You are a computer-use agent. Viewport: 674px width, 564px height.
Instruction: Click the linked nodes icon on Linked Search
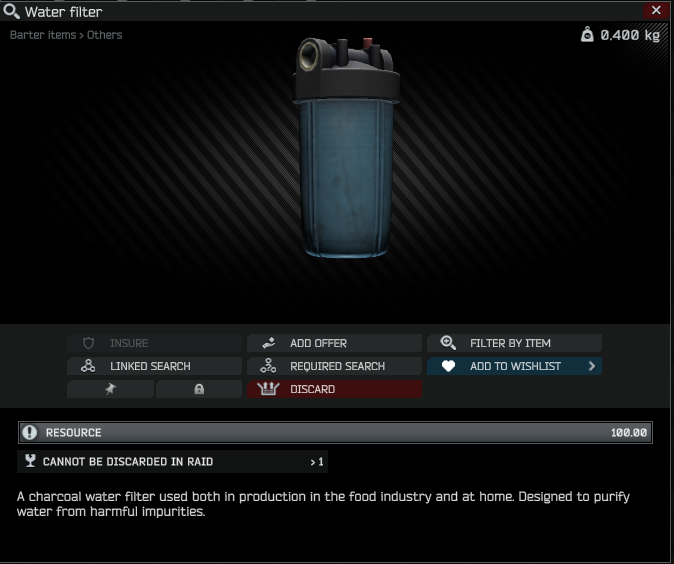pyautogui.click(x=88, y=366)
